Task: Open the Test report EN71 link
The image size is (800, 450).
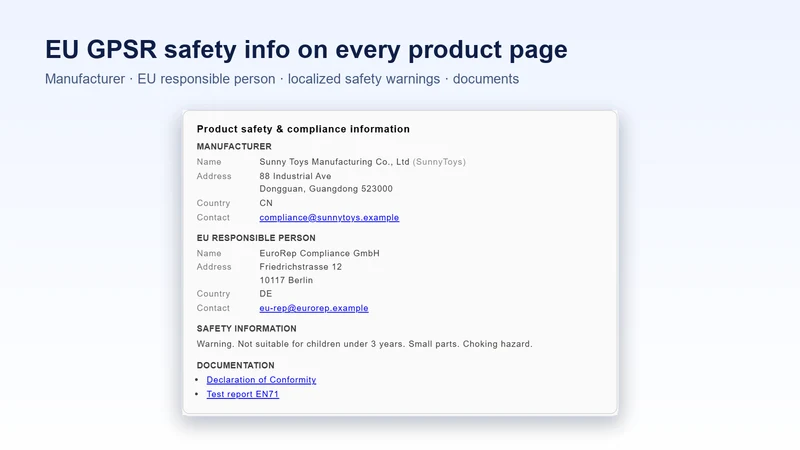Action: (x=243, y=394)
